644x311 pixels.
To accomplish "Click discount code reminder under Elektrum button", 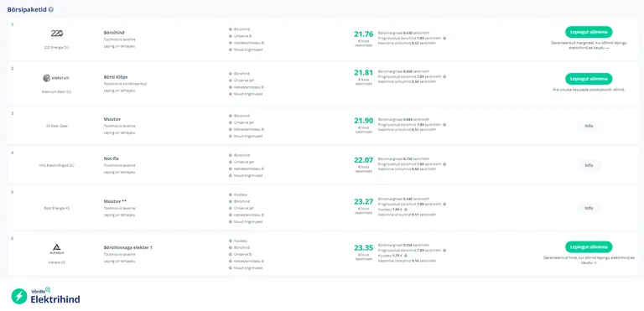I will click(589, 90).
